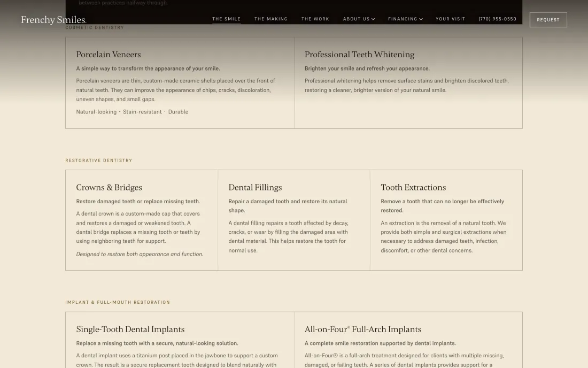Screen dimensions: 588x368
Task: Expand the Financing dropdown menu
Action: tap(405, 19)
